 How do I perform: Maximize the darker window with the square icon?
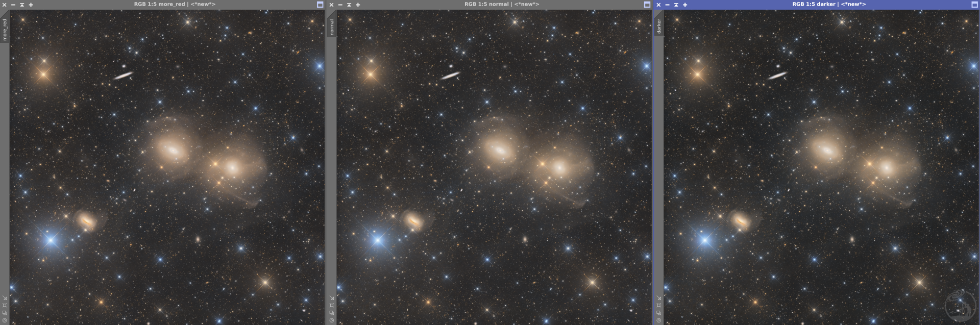[x=974, y=5]
